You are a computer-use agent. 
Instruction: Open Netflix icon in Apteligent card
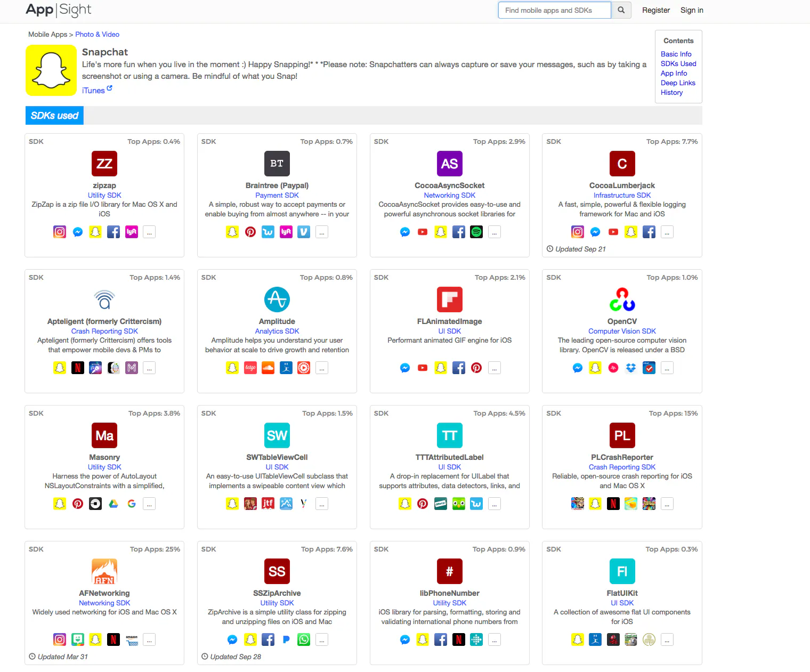pos(78,368)
